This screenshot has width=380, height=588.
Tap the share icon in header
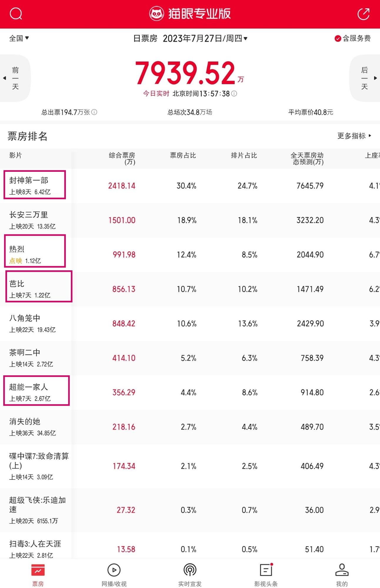click(363, 14)
